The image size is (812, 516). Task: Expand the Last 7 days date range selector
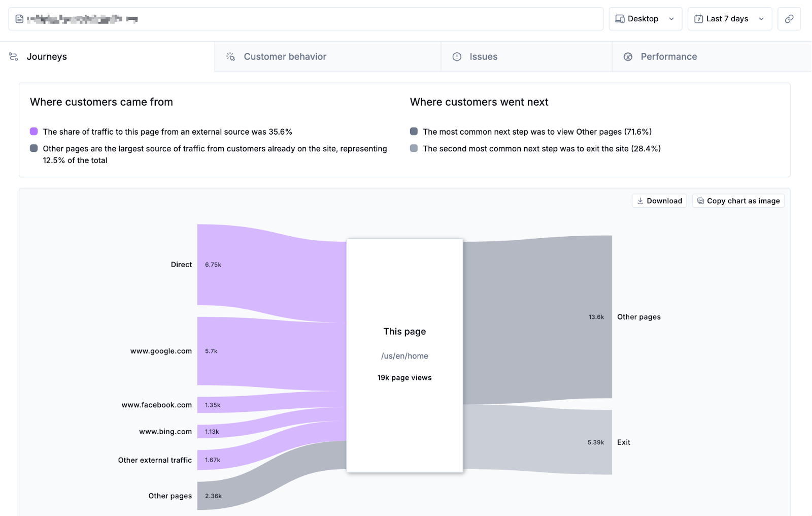pyautogui.click(x=761, y=18)
